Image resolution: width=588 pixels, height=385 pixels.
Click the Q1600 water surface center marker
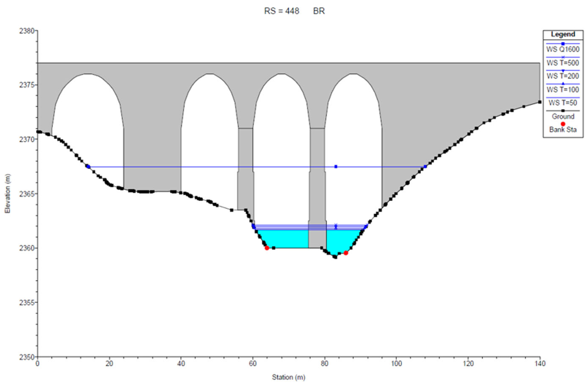(336, 167)
